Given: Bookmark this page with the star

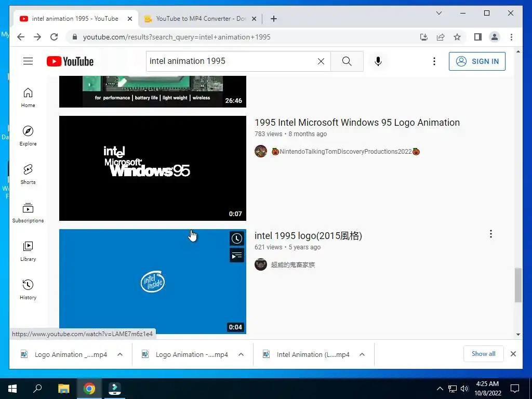Looking at the screenshot, I should coord(457,37).
